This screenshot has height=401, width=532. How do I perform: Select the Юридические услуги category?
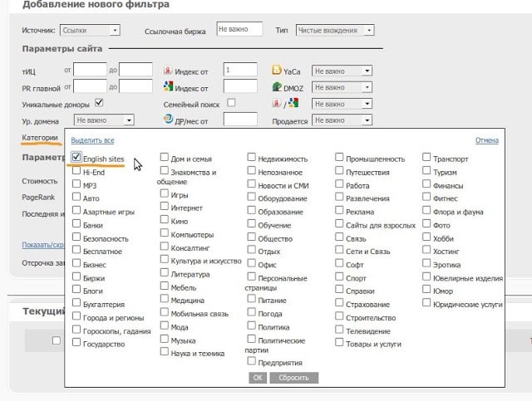point(427,303)
